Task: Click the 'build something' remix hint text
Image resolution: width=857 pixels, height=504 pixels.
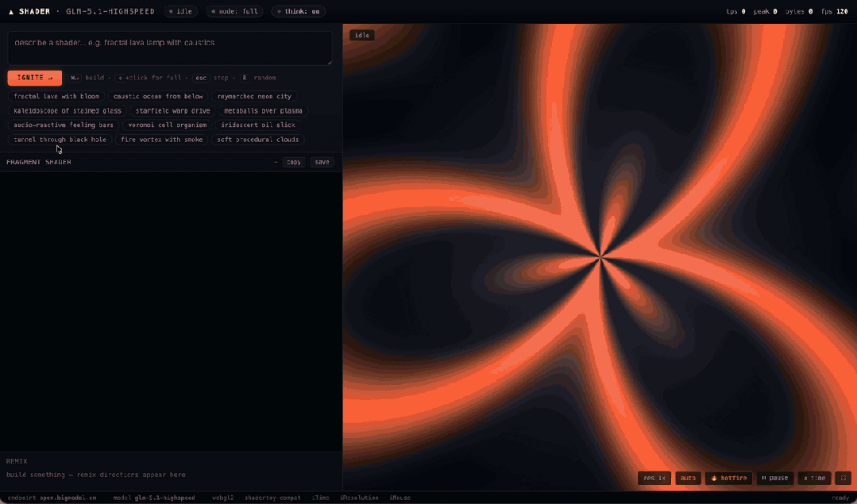Action: [x=95, y=475]
